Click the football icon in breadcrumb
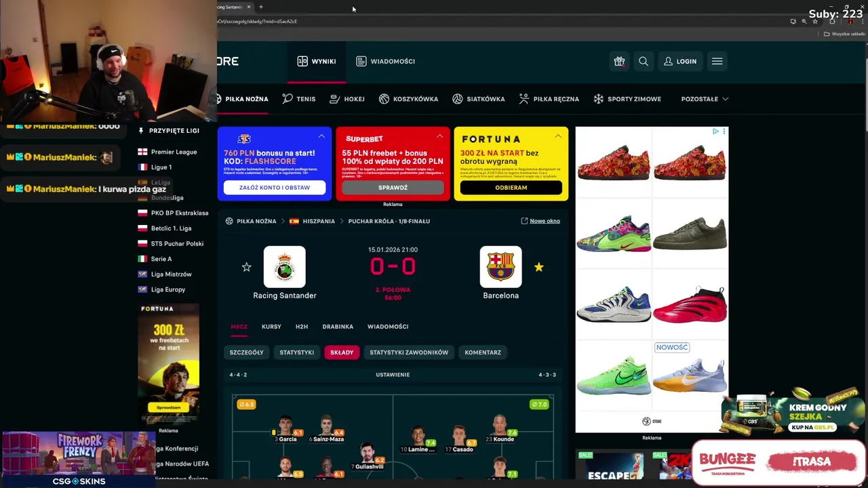Viewport: 868px width, 488px height. click(229, 221)
